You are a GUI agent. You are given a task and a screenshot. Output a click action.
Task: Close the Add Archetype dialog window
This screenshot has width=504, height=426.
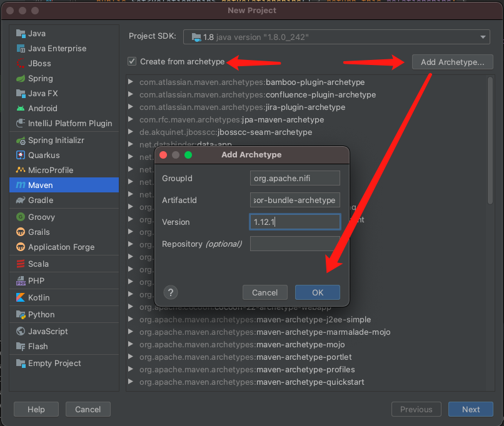(163, 155)
